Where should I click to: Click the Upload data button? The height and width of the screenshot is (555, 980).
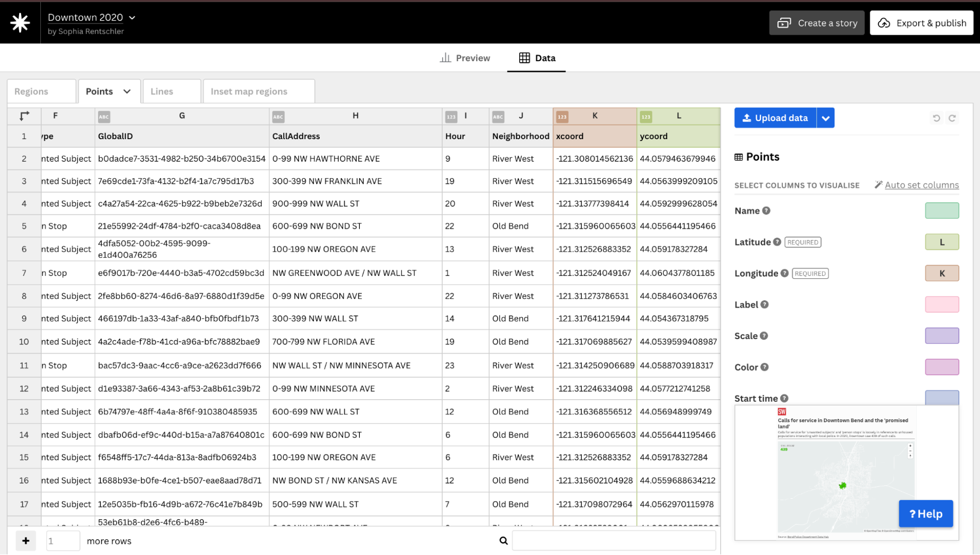775,118
